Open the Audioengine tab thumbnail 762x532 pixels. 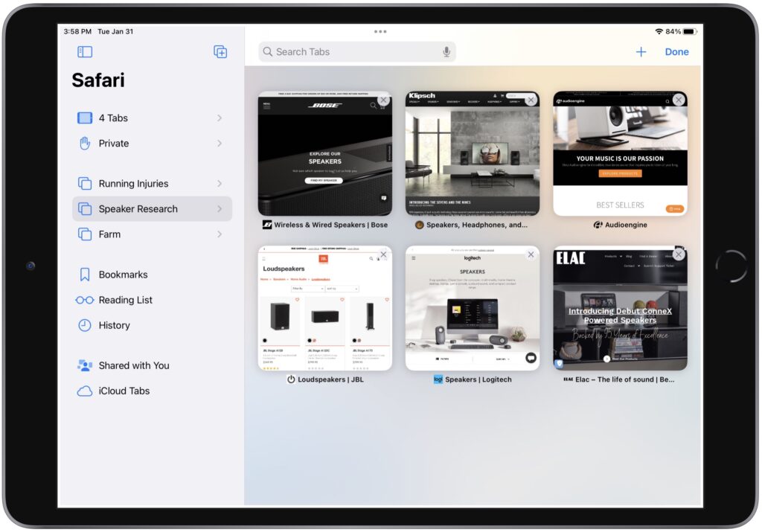pos(620,153)
